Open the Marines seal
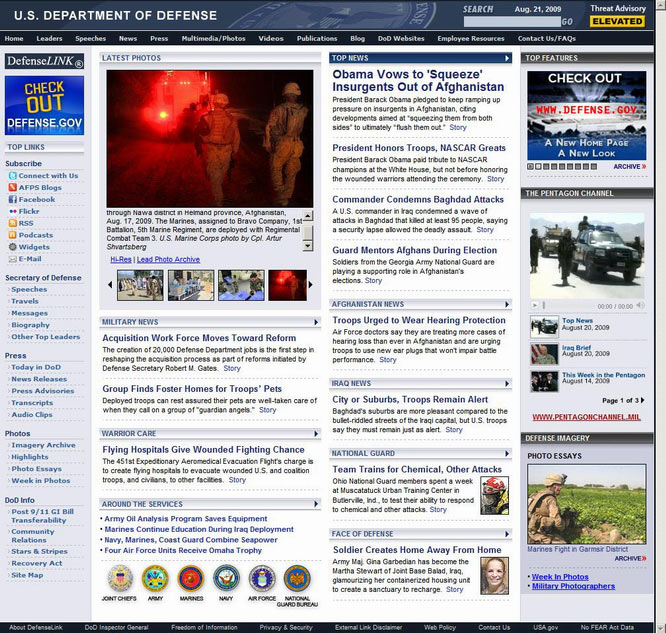 click(x=191, y=578)
